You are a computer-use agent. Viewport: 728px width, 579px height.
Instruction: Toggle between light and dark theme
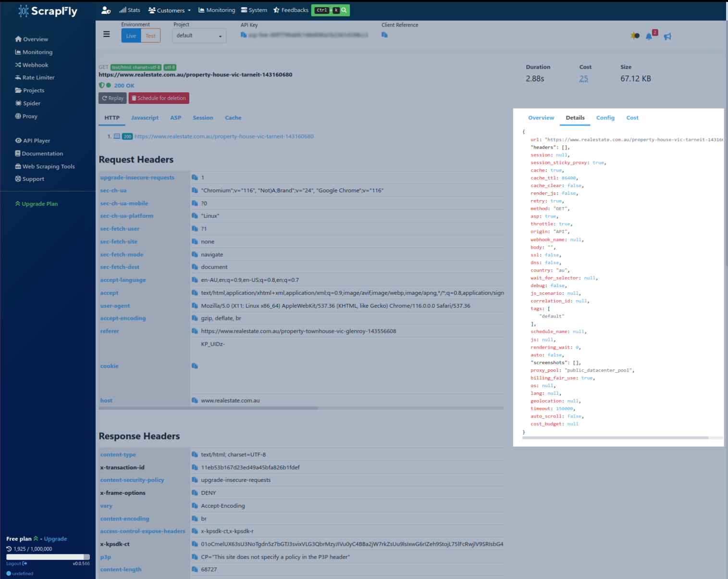[634, 36]
